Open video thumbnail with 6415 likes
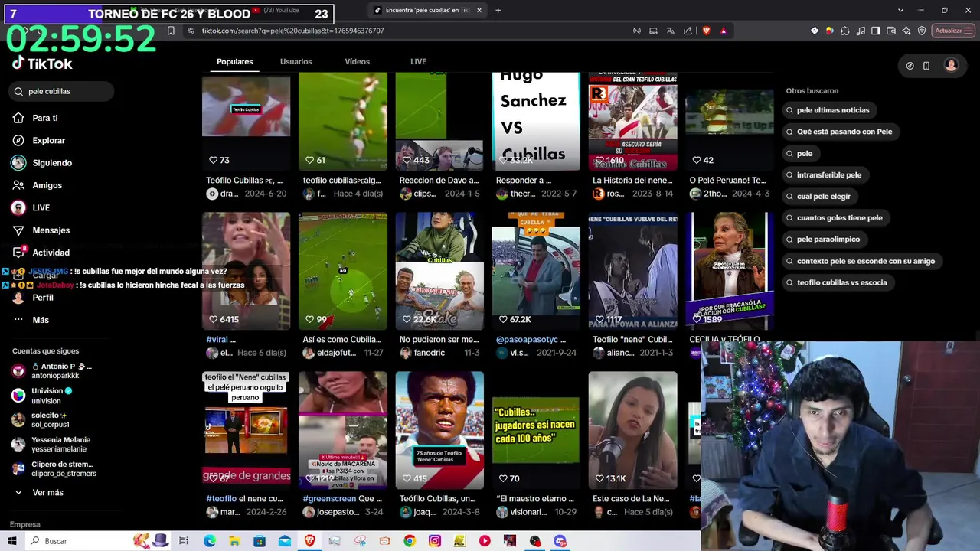The width and height of the screenshot is (980, 551). pyautogui.click(x=246, y=271)
